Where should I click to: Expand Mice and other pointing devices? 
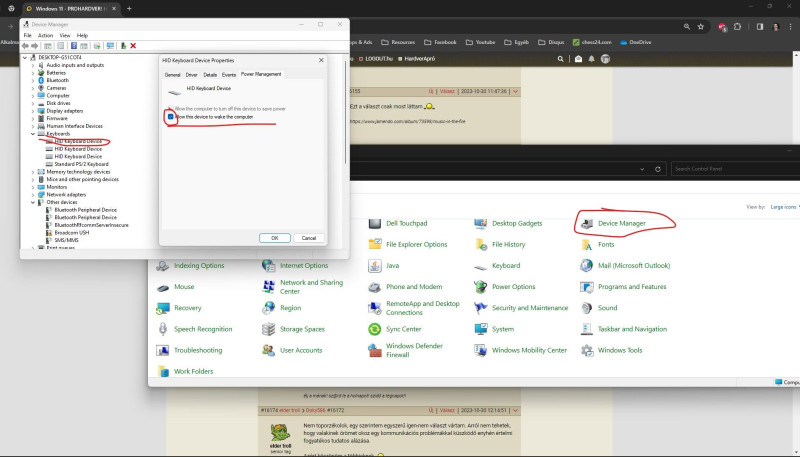[33, 180]
